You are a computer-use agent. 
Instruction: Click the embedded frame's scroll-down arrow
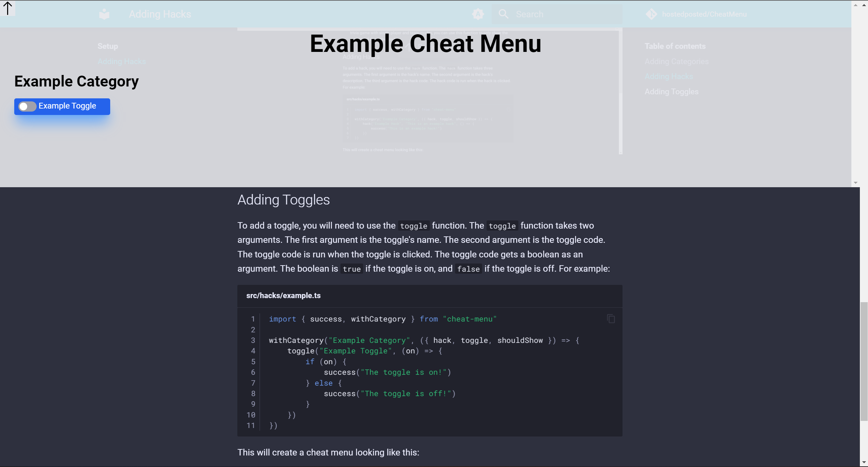855,183
